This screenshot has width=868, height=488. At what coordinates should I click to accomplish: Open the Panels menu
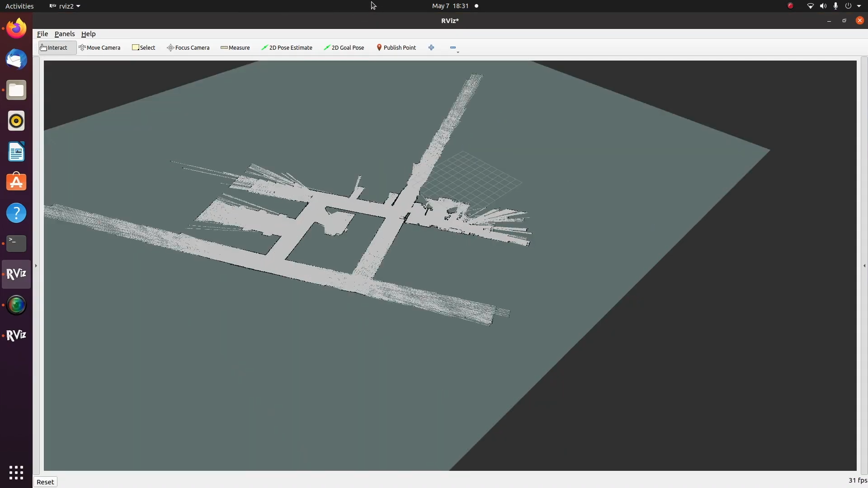65,34
